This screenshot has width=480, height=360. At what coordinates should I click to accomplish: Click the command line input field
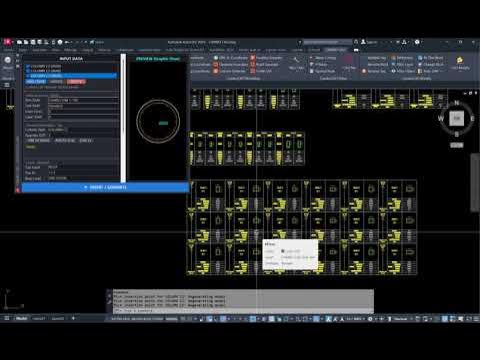[x=243, y=311]
